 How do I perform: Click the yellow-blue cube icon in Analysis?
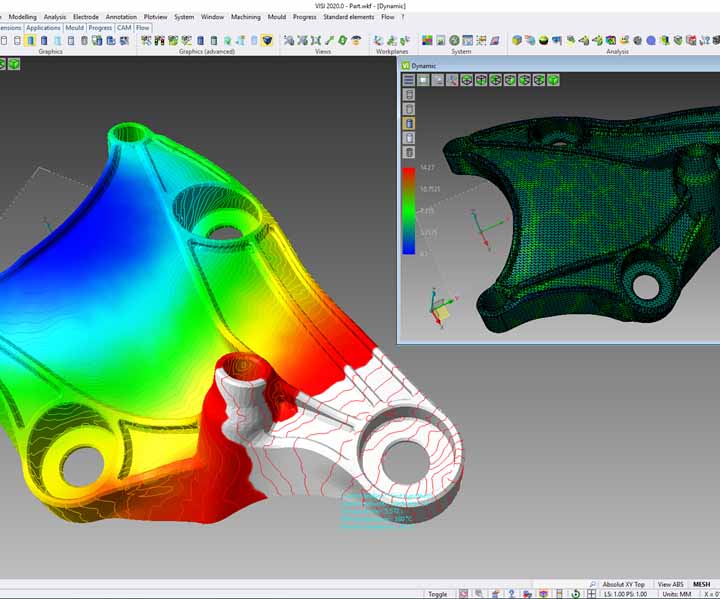tap(517, 41)
